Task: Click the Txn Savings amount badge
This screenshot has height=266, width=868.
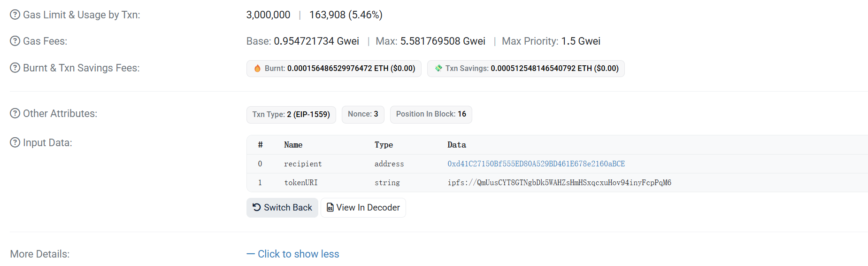Action: coord(526,68)
